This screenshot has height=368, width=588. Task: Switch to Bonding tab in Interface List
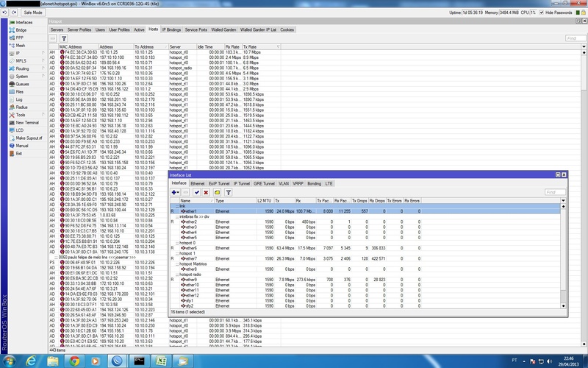pos(315,183)
